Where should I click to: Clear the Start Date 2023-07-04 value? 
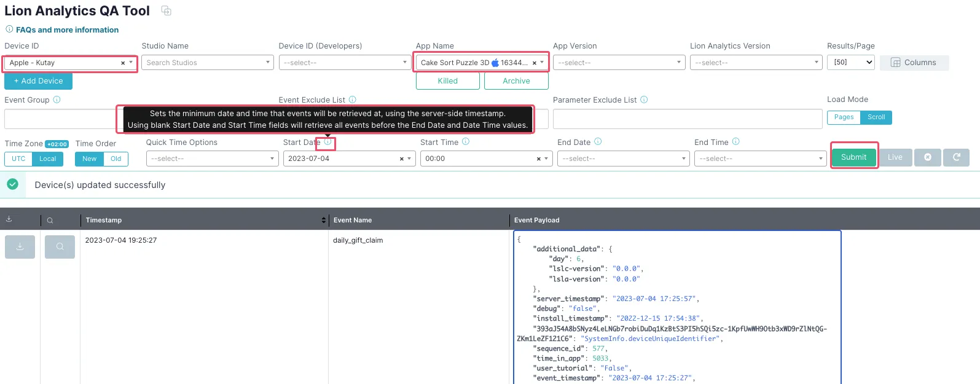(402, 159)
